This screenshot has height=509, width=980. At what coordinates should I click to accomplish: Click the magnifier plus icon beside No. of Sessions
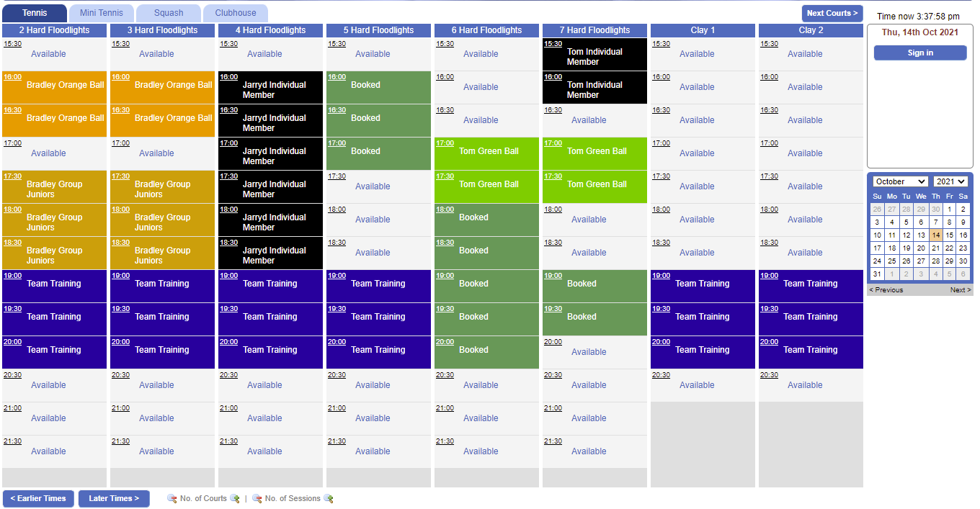(x=329, y=498)
